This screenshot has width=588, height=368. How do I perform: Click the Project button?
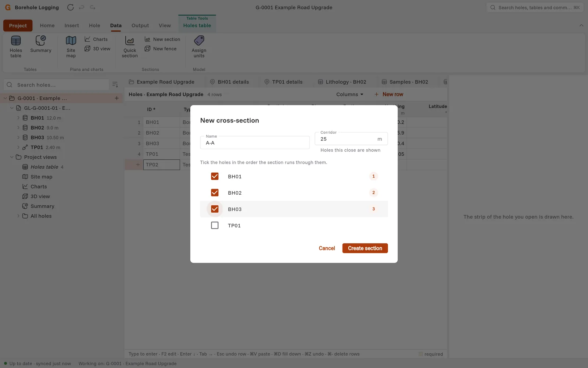18,26
